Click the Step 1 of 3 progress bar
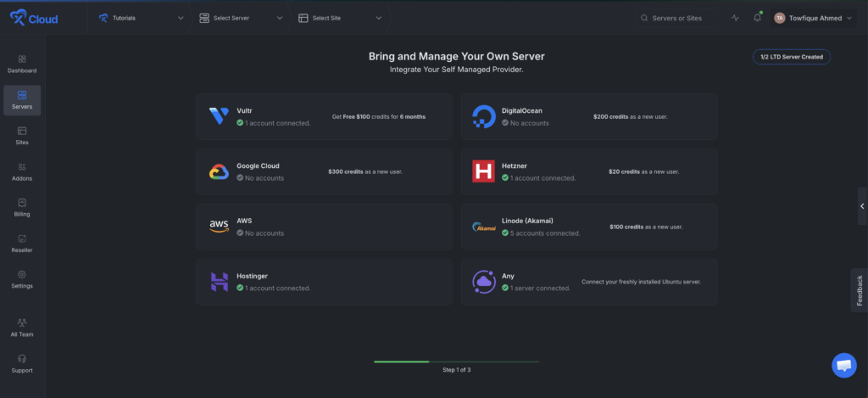 (457, 362)
